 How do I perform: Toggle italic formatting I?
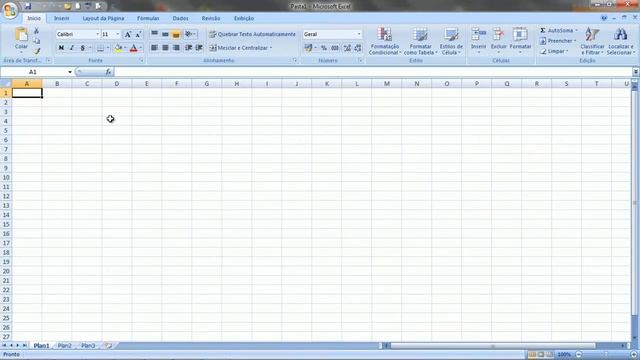pos(72,48)
